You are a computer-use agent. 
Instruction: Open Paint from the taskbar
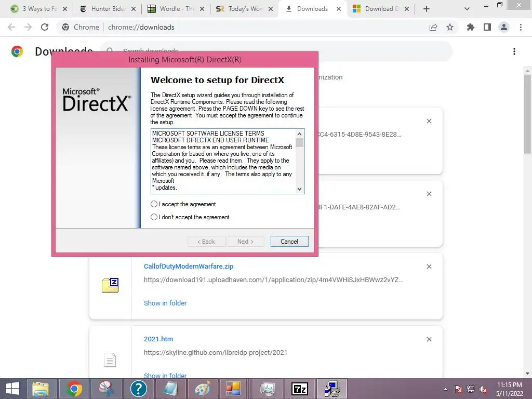point(202,389)
